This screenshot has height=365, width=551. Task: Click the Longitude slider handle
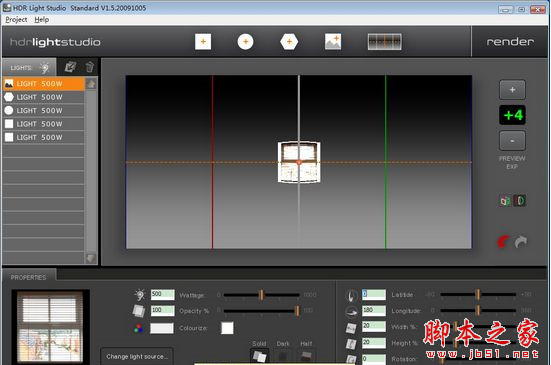click(478, 311)
